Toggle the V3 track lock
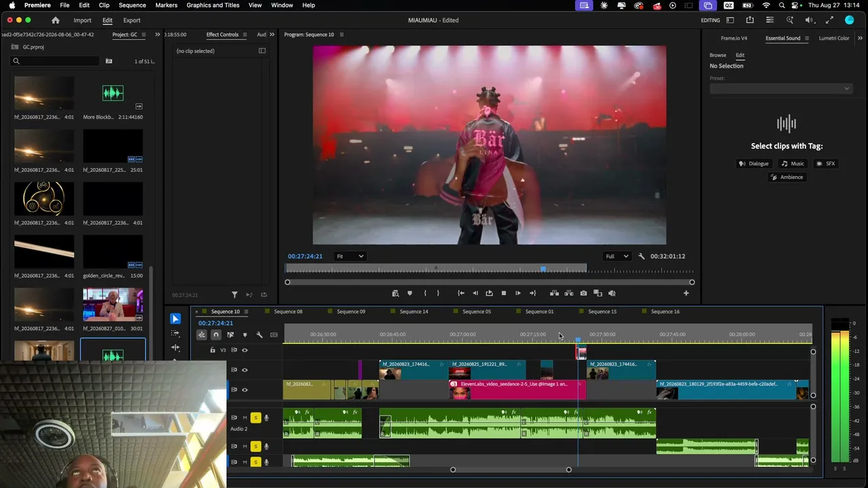This screenshot has width=868, height=488. coord(212,350)
